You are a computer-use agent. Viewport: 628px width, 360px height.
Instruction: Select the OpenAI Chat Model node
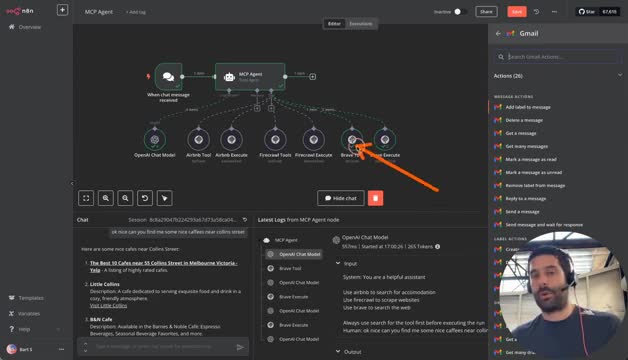[155, 140]
